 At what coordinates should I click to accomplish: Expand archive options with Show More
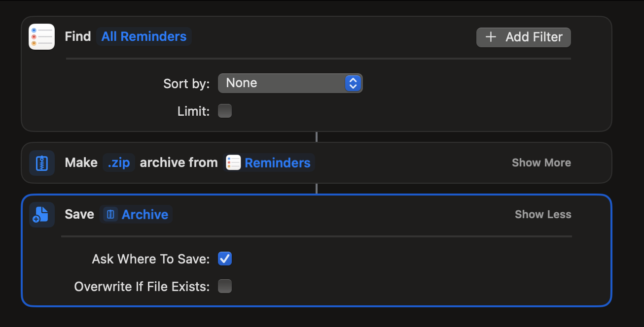point(541,163)
